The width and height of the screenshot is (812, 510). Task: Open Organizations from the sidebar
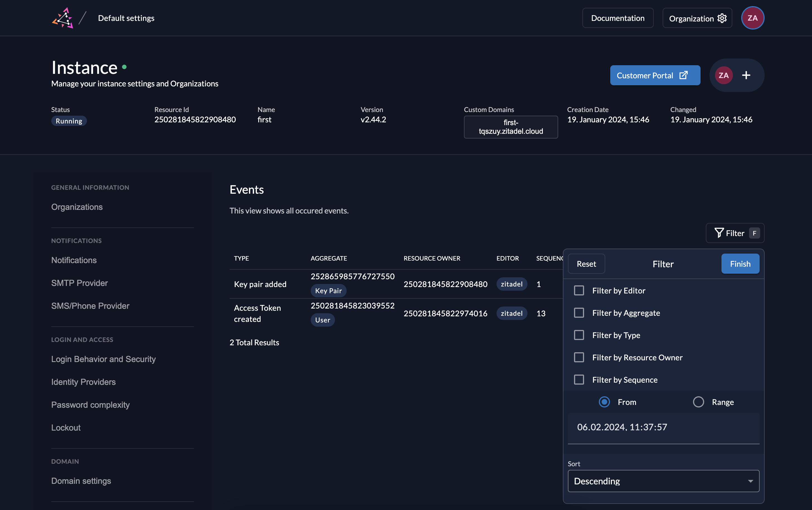pyautogui.click(x=77, y=207)
